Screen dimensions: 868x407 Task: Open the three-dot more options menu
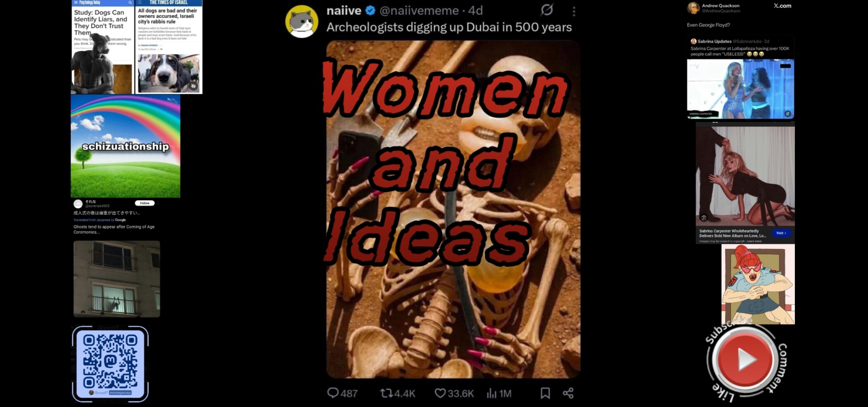(574, 11)
